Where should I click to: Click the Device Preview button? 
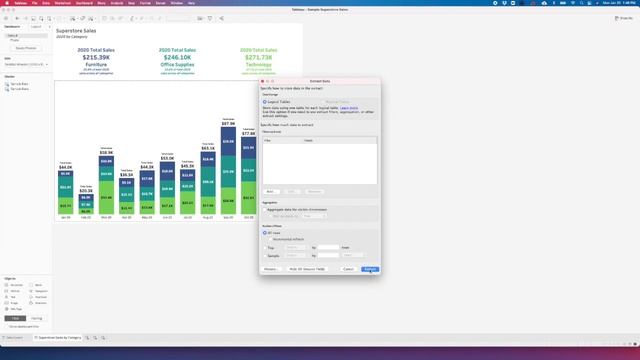[26, 48]
